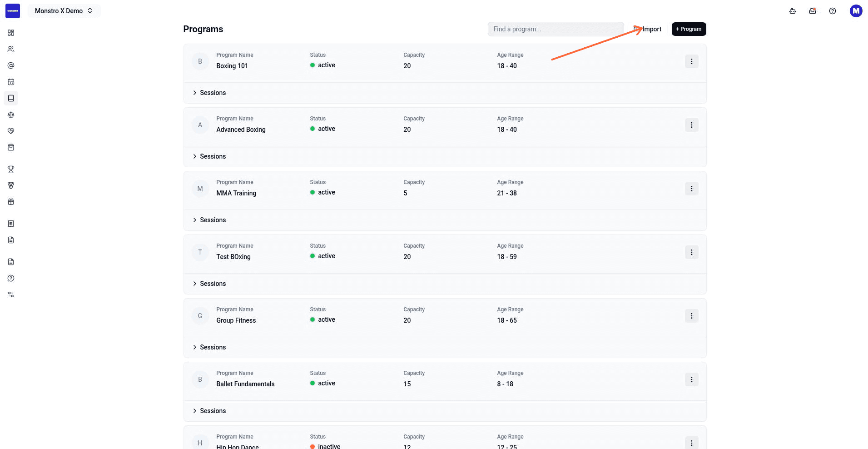Open the trophy icon in sidebar
The width and height of the screenshot is (868, 449).
tap(11, 169)
